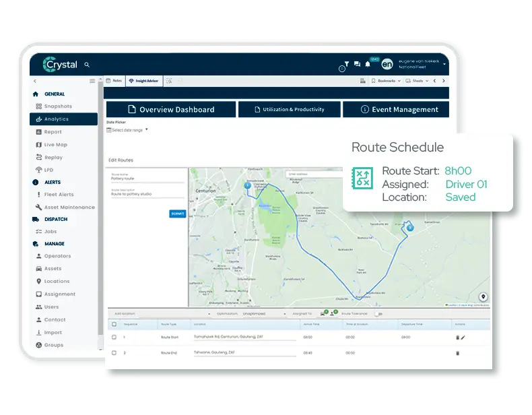Click the map locate pin button
This screenshot has height=415, width=532.
(483, 296)
